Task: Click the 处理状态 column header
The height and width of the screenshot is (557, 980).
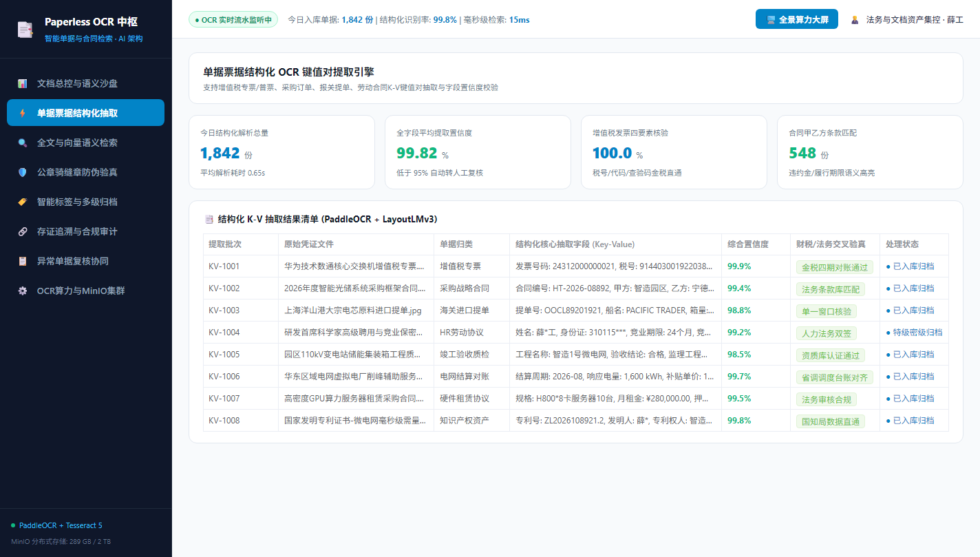Action: 914,244
